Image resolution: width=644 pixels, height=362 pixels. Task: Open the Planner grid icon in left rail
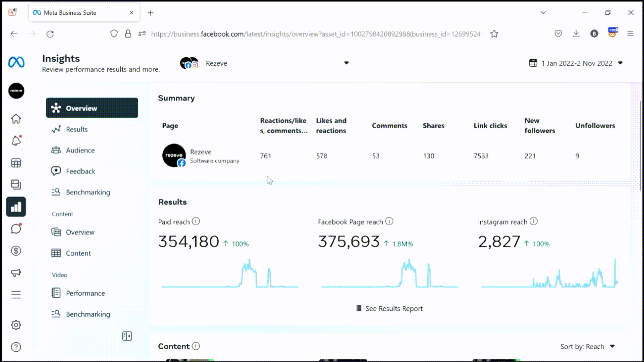[x=16, y=163]
